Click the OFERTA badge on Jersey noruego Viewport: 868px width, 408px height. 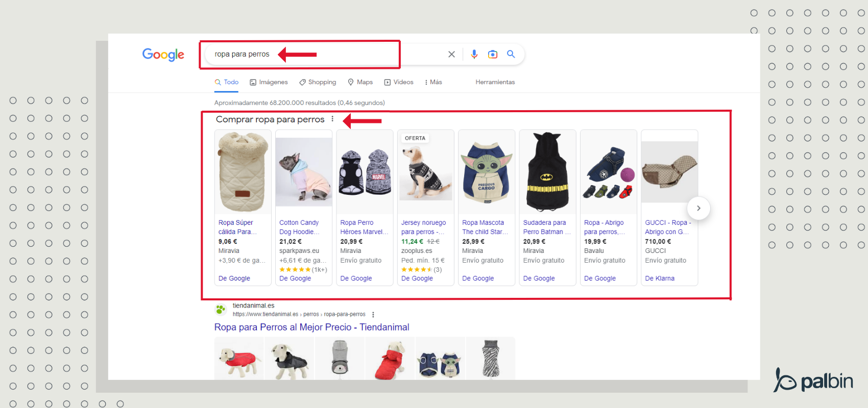coord(415,138)
